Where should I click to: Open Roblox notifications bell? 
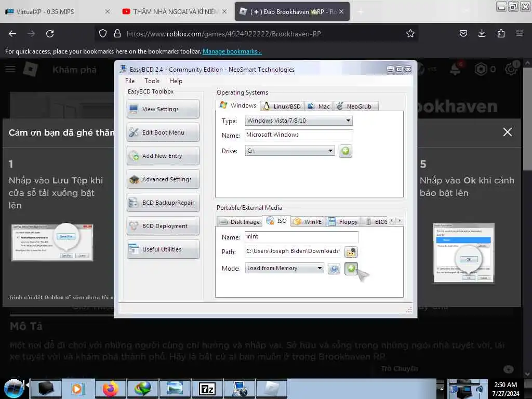coord(455,70)
